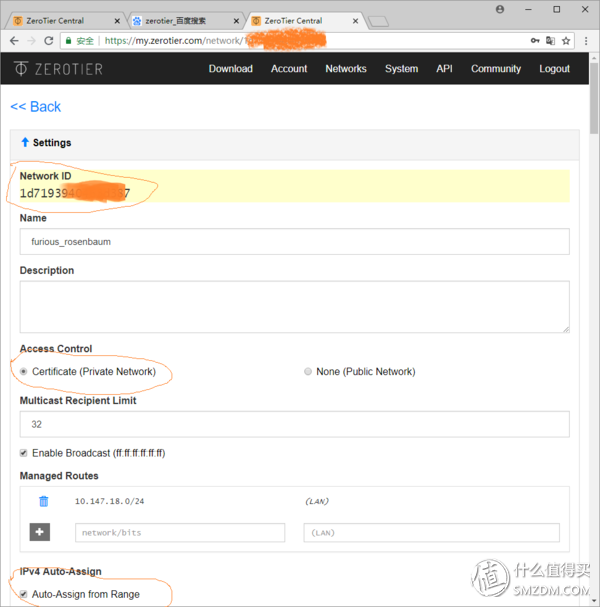
Task: Click the scrollbar down arrow
Action: 594,601
